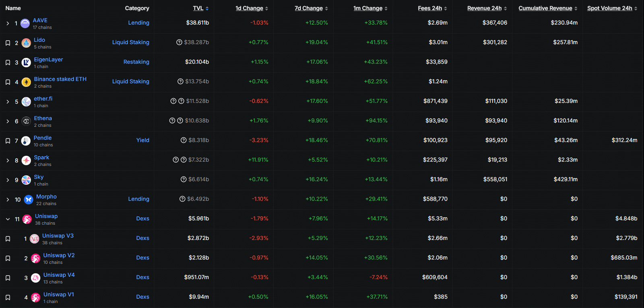This screenshot has width=644, height=308.
Task: Click the AAVE protocol logo icon
Action: coord(25,23)
